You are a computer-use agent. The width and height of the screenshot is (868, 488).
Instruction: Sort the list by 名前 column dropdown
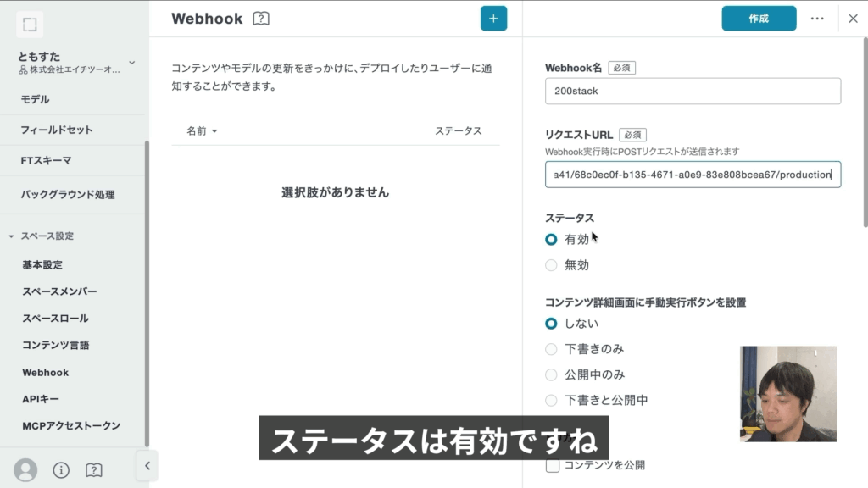(202, 131)
